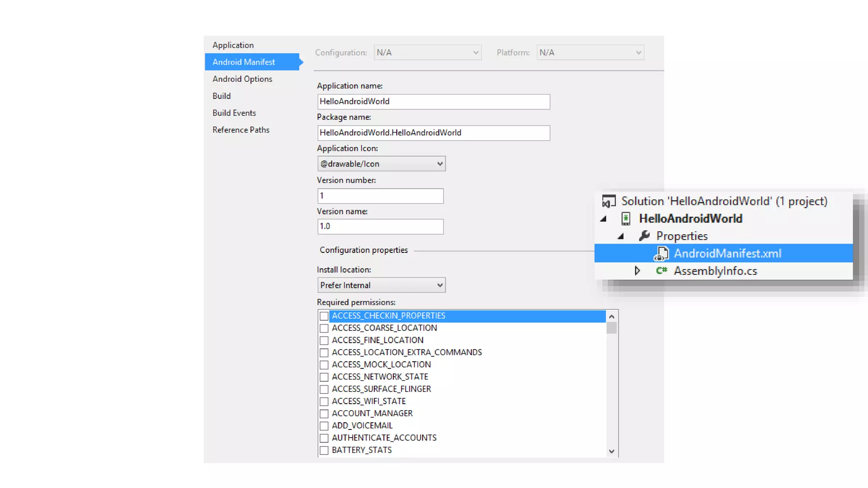
Task: Enable AUTHENTICATE_ACCOUNTS permission
Action: pyautogui.click(x=324, y=438)
